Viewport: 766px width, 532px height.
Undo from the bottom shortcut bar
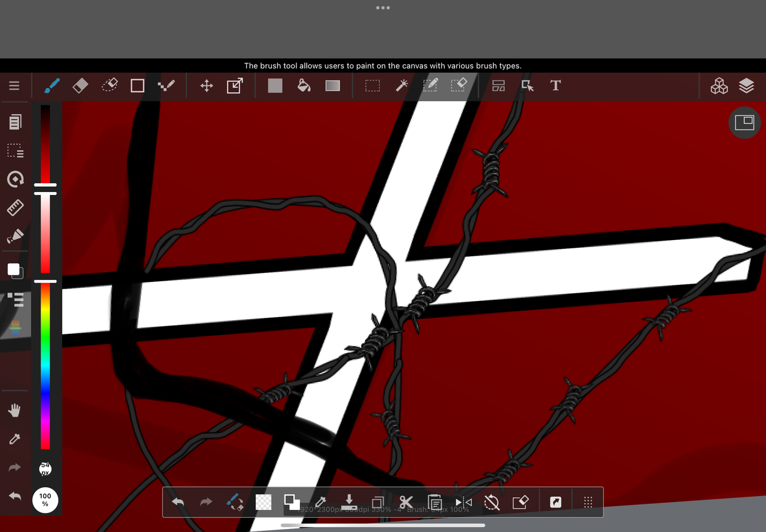[178, 502]
